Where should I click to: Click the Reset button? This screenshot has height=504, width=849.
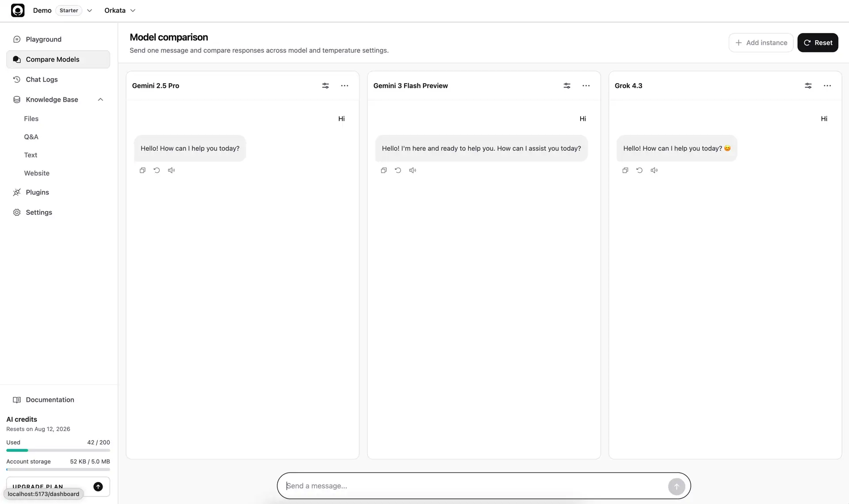[x=818, y=42]
